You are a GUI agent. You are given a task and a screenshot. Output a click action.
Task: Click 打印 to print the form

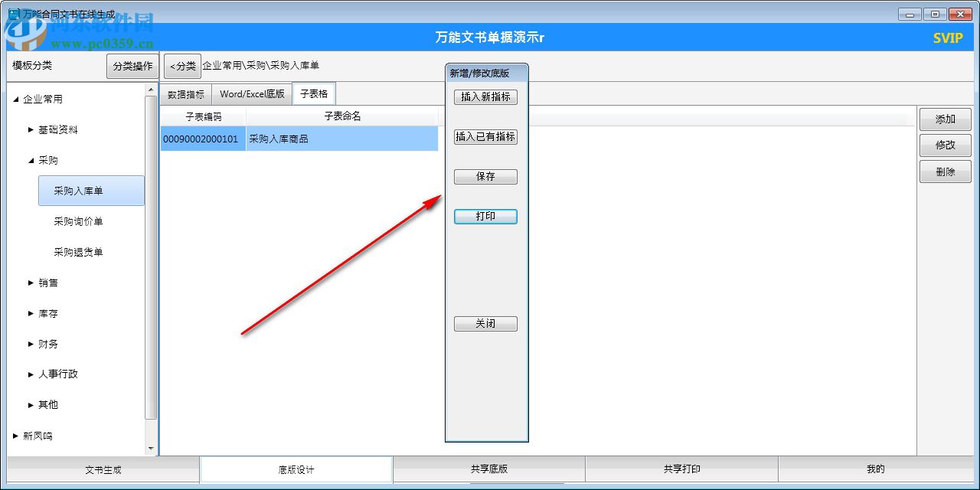pos(485,216)
